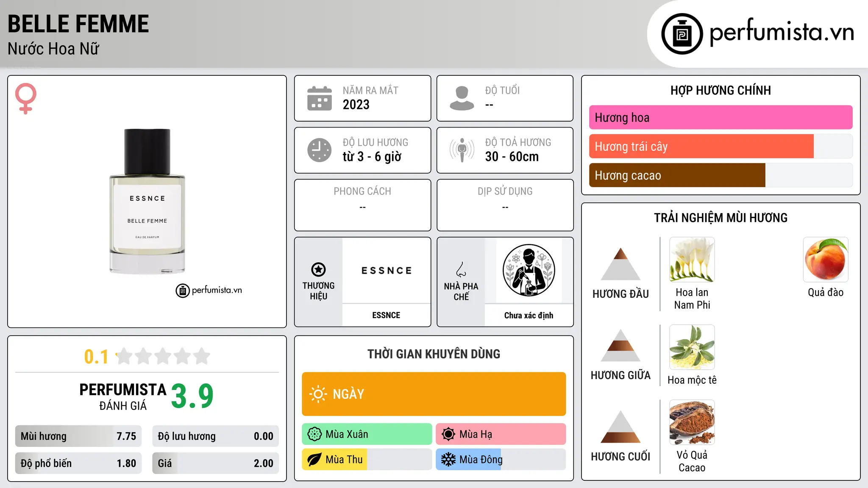Click the sillage icon beside Độ toả hương
The height and width of the screenshot is (488, 868).
[462, 150]
